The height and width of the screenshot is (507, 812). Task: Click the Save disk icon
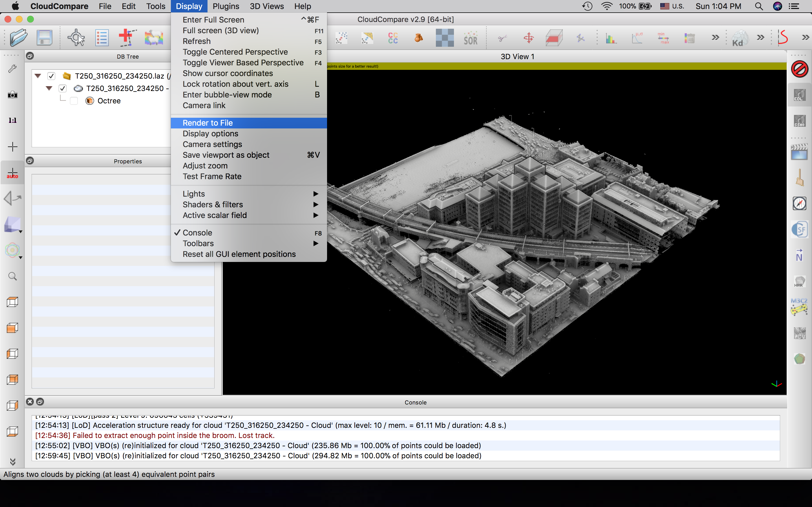pyautogui.click(x=44, y=37)
